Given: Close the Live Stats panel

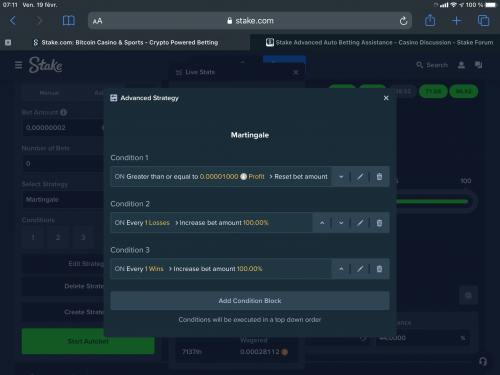Looking at the screenshot, I should (x=296, y=72).
